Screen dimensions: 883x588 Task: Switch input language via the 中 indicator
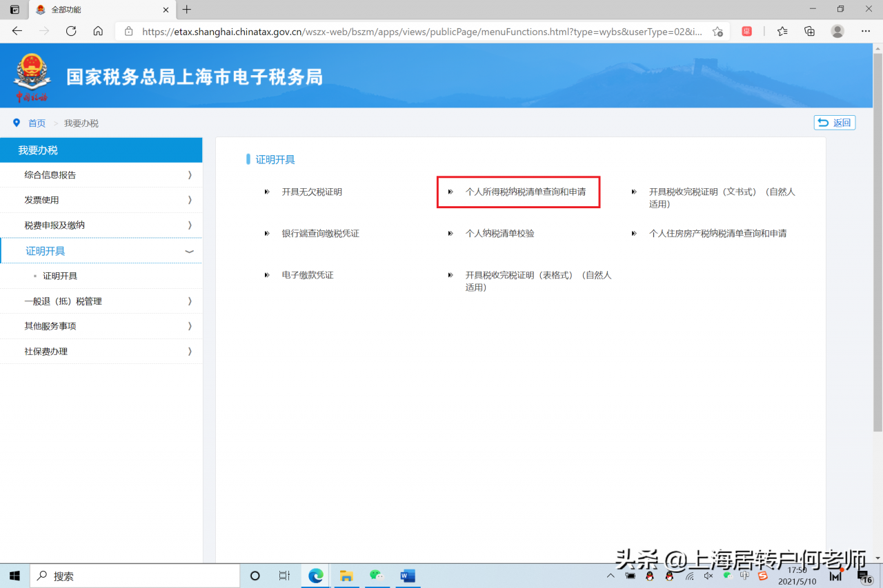745,578
